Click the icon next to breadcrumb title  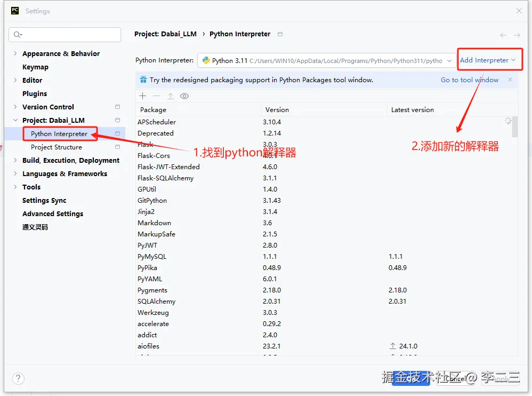click(280, 34)
